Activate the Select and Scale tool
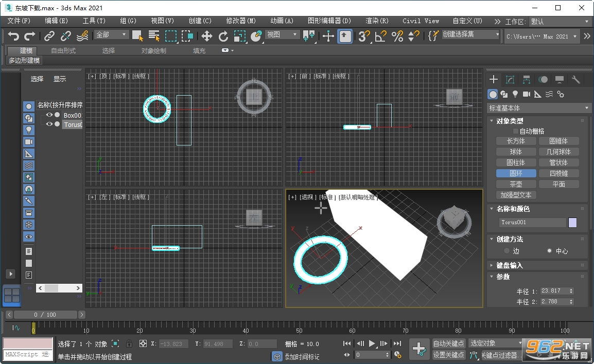Image resolution: width=594 pixels, height=364 pixels. click(x=239, y=37)
